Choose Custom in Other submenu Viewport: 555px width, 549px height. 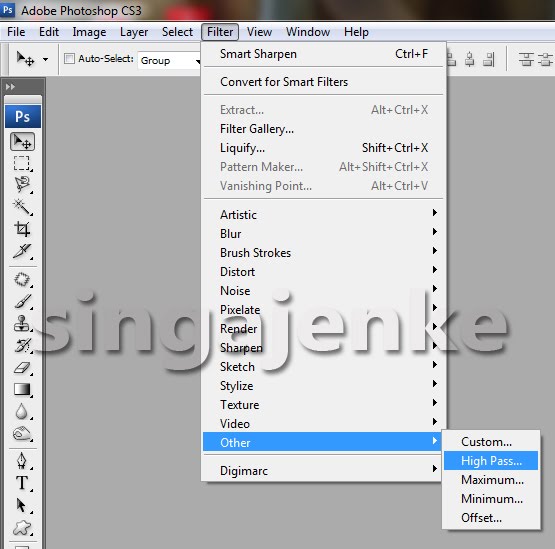(x=491, y=442)
